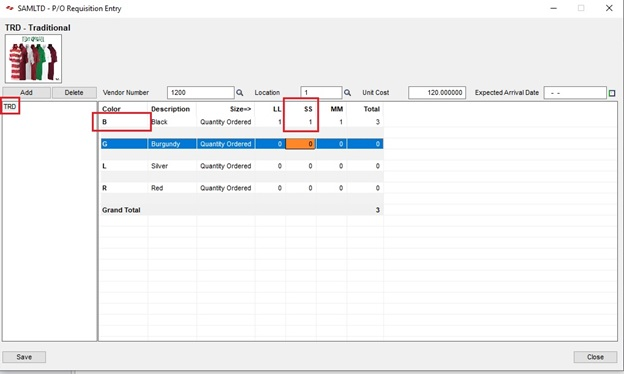Click the Grand Total label
Image resolution: width=624 pixels, height=374 pixels.
pyautogui.click(x=121, y=210)
